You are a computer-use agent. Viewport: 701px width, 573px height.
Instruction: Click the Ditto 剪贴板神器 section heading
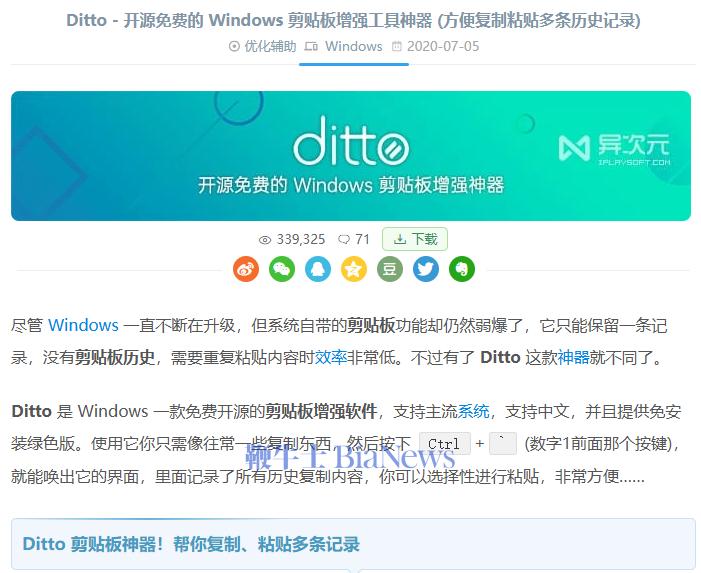pyautogui.click(x=191, y=544)
